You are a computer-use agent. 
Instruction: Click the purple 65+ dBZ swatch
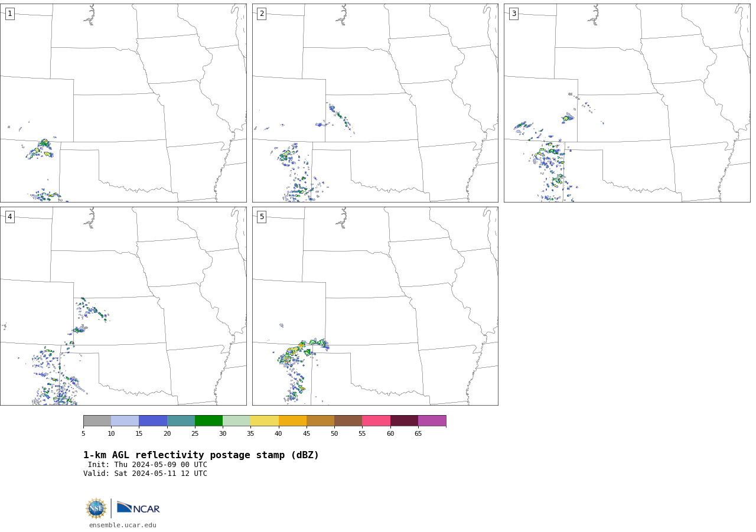[432, 420]
